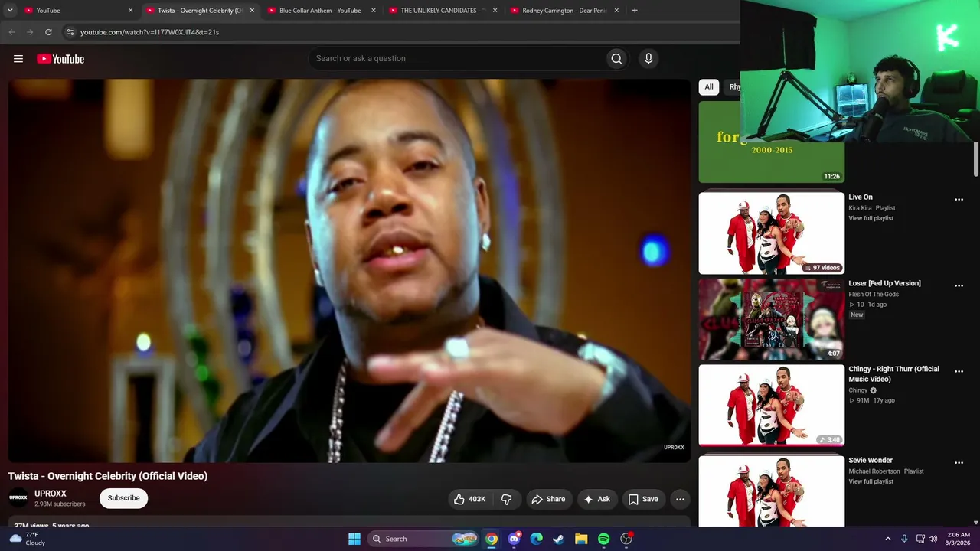This screenshot has width=980, height=551.
Task: Open the clock and date panel
Action: 958,539
